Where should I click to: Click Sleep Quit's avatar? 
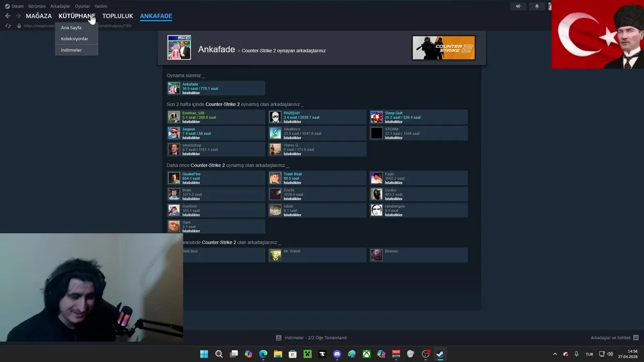377,117
